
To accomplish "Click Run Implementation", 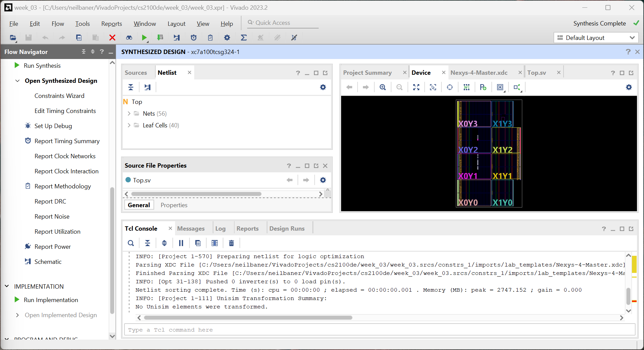I will point(51,300).
